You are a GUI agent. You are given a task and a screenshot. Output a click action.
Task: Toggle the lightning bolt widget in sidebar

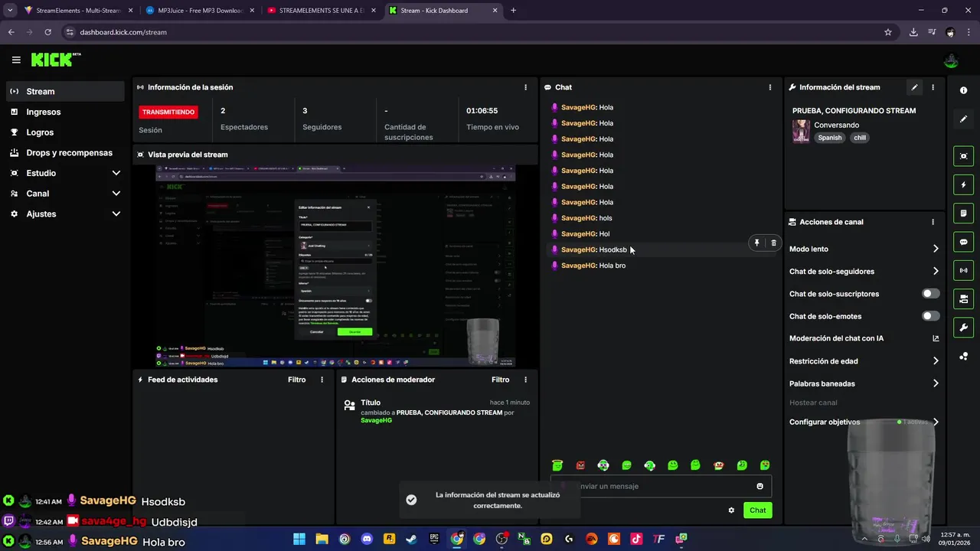(x=963, y=184)
